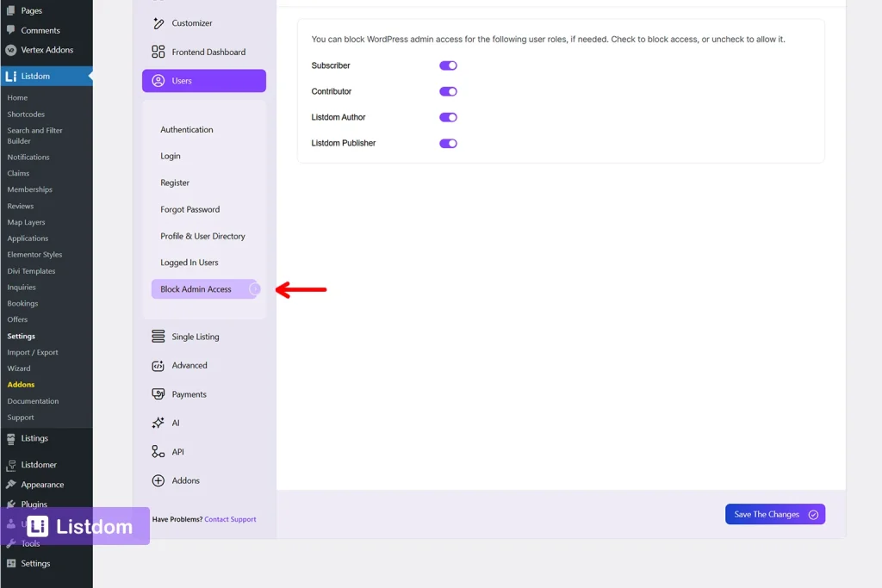882x588 pixels.
Task: Click the Listdomer icon
Action: coord(10,465)
